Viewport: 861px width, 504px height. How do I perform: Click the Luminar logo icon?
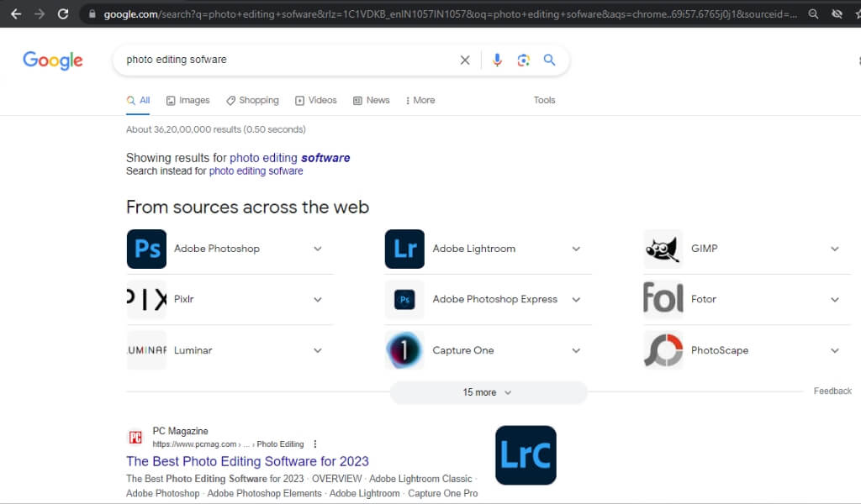pyautogui.click(x=146, y=350)
